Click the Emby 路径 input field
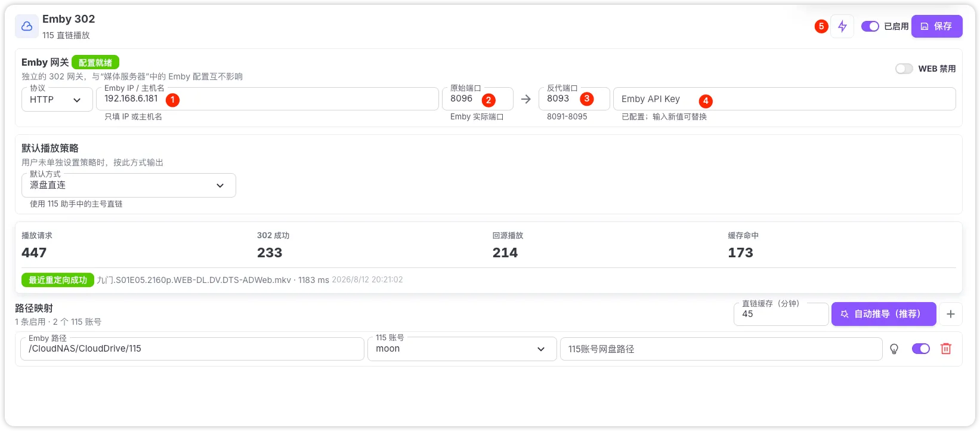Viewport: 980px width, 431px height. (x=192, y=349)
